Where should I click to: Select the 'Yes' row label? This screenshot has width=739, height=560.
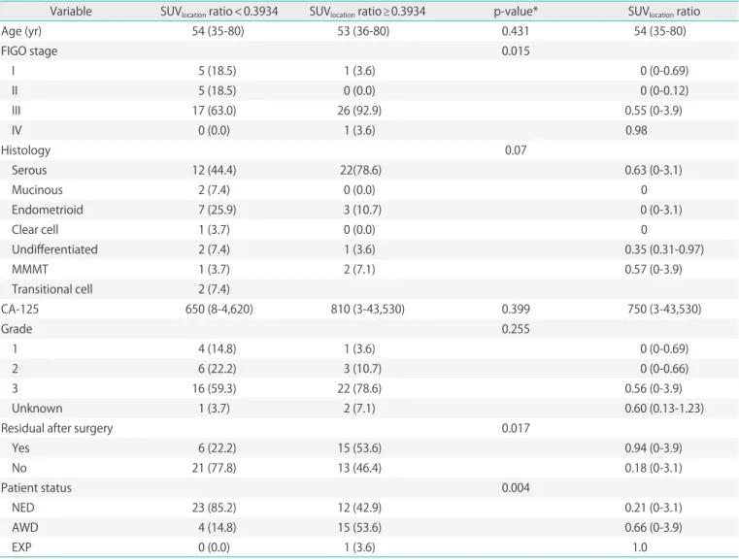click(x=20, y=448)
